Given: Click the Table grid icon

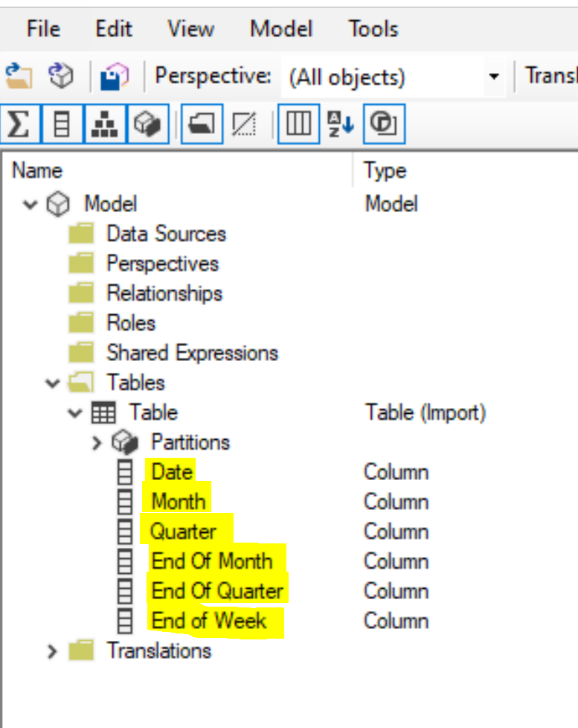Looking at the screenshot, I should 103,412.
